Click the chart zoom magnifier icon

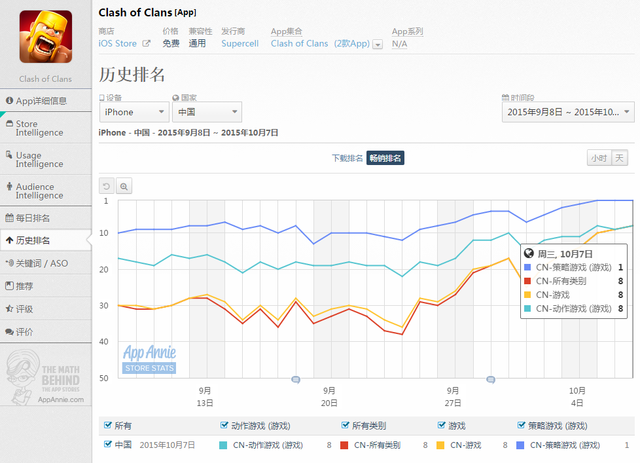(124, 187)
